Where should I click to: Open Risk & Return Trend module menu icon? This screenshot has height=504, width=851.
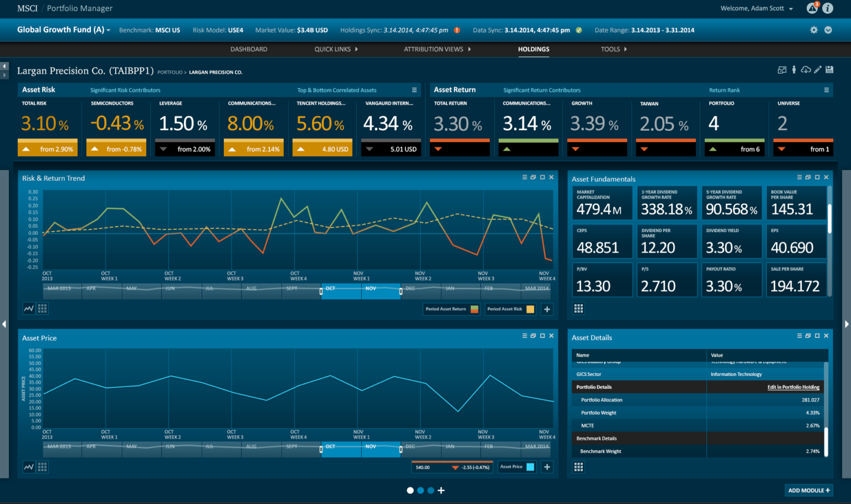525,177
